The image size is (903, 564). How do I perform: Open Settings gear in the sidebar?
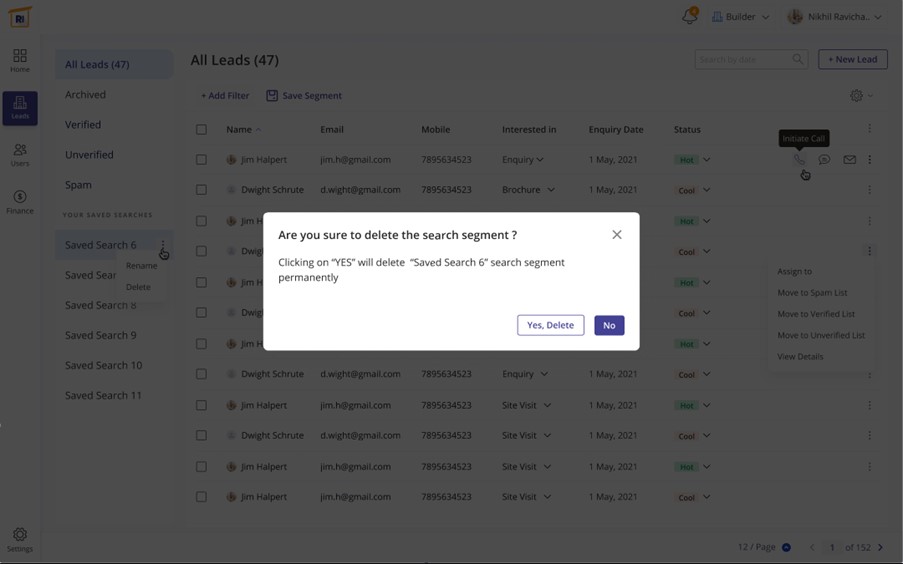(20, 539)
